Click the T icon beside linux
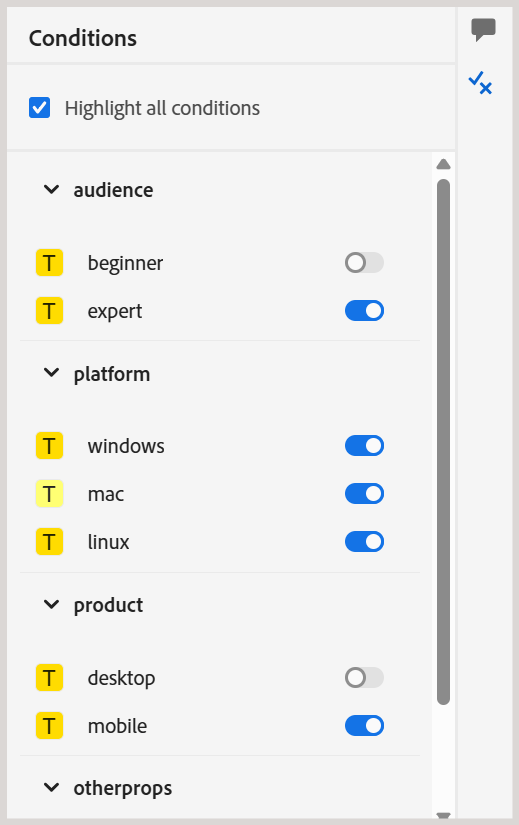The image size is (519, 825). point(49,541)
